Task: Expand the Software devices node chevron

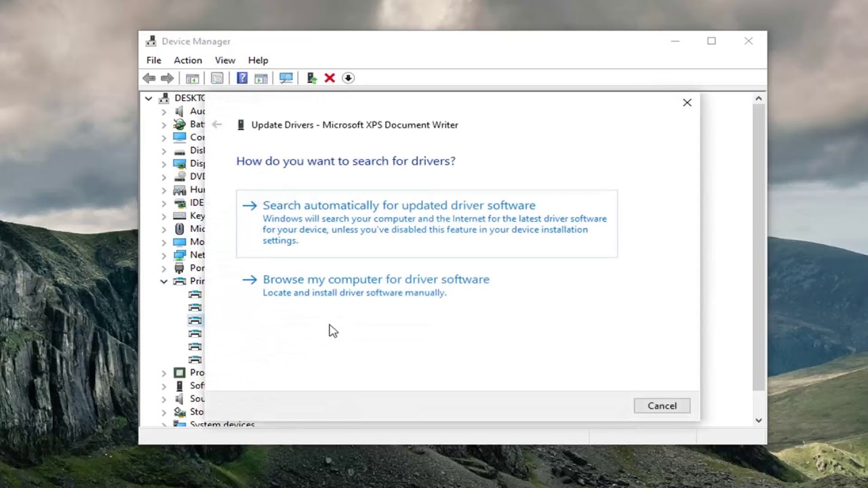Action: click(x=163, y=386)
